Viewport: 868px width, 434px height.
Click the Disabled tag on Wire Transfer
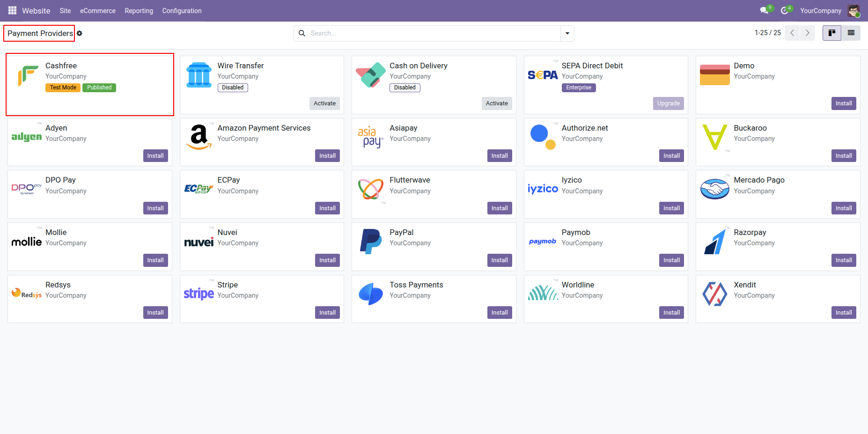(233, 88)
